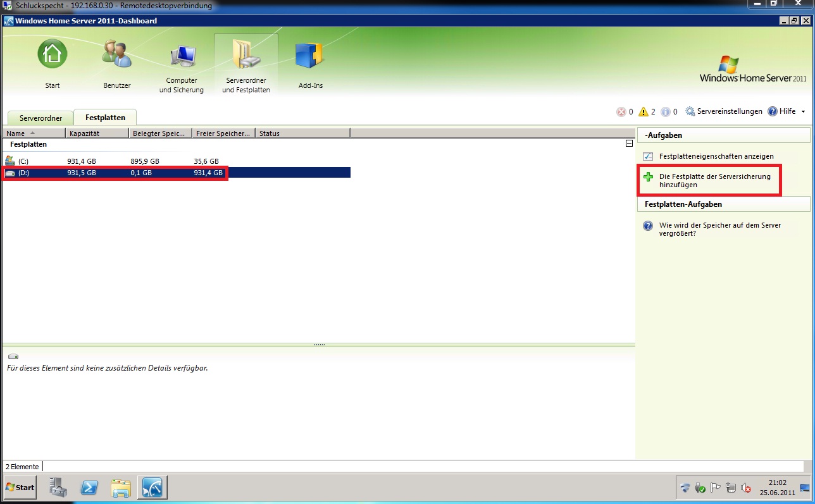The height and width of the screenshot is (504, 815).
Task: Select the (D:) drive row
Action: coord(177,173)
